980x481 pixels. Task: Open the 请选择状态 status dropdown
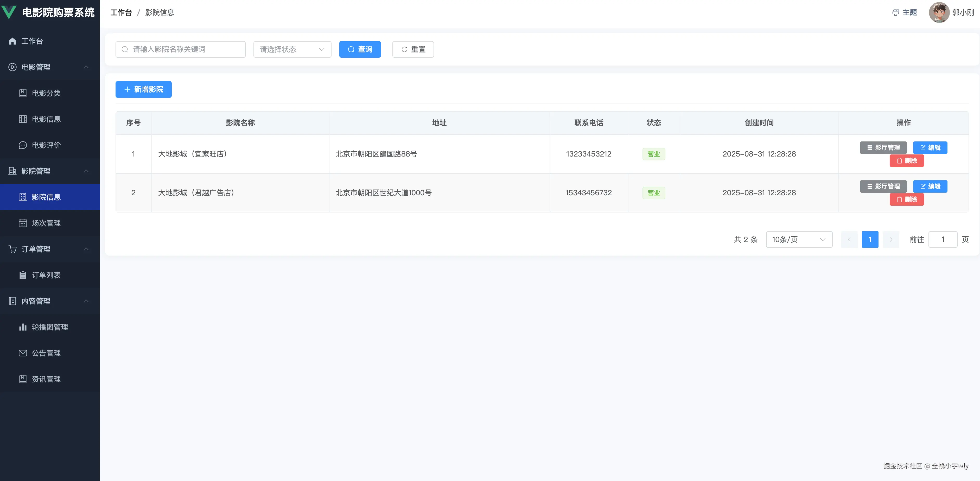[292, 49]
